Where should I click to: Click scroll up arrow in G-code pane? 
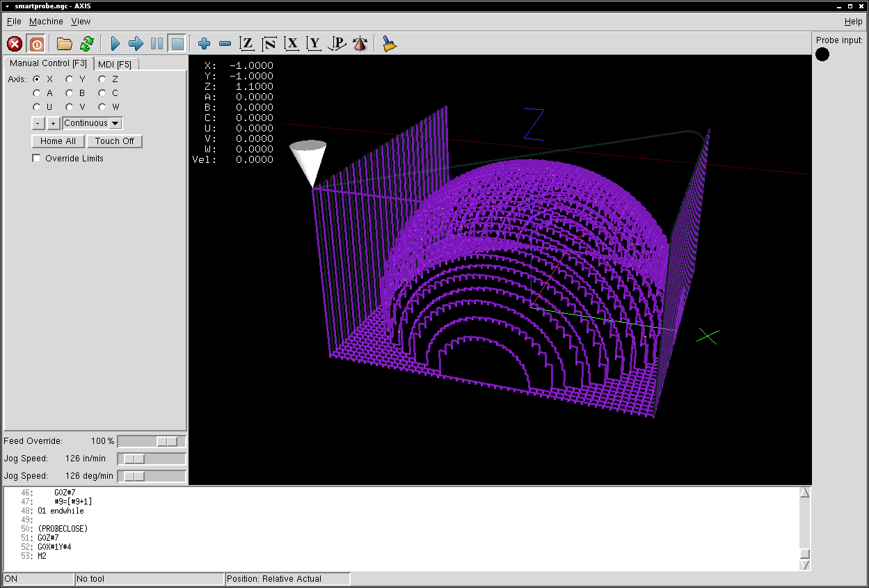[805, 493]
